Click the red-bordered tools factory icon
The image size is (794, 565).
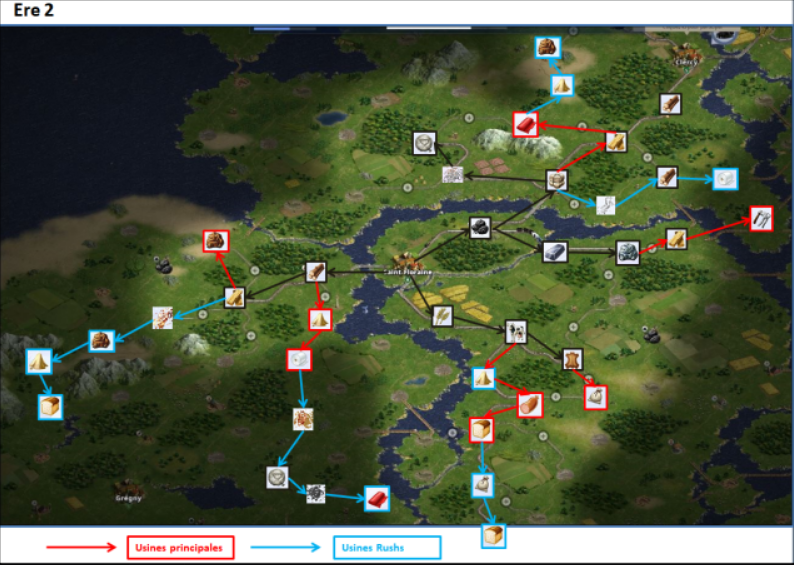[x=761, y=217]
